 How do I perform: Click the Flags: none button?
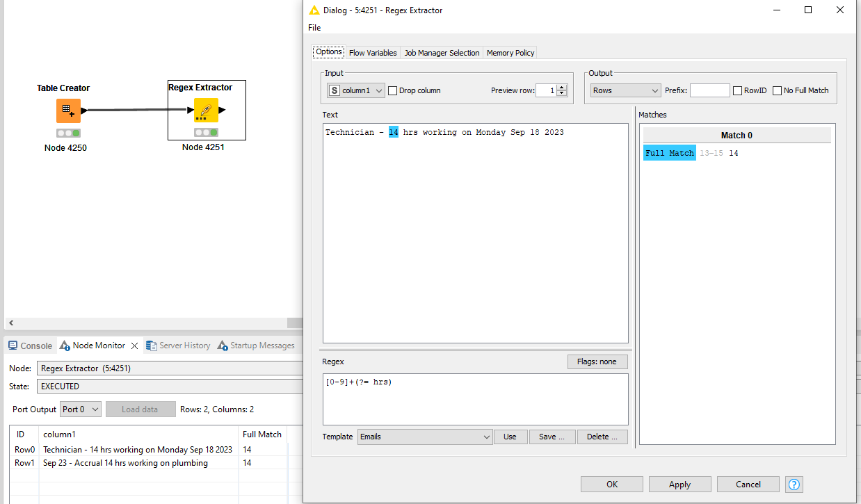pos(597,361)
